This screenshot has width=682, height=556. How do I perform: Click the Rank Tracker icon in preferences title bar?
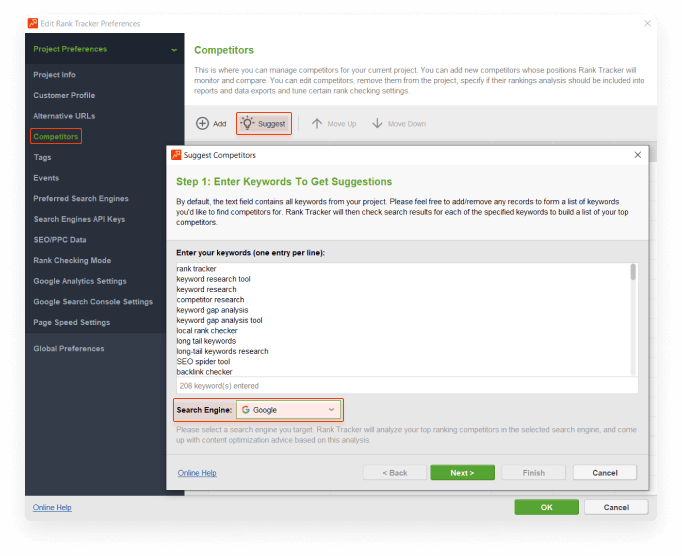(33, 23)
